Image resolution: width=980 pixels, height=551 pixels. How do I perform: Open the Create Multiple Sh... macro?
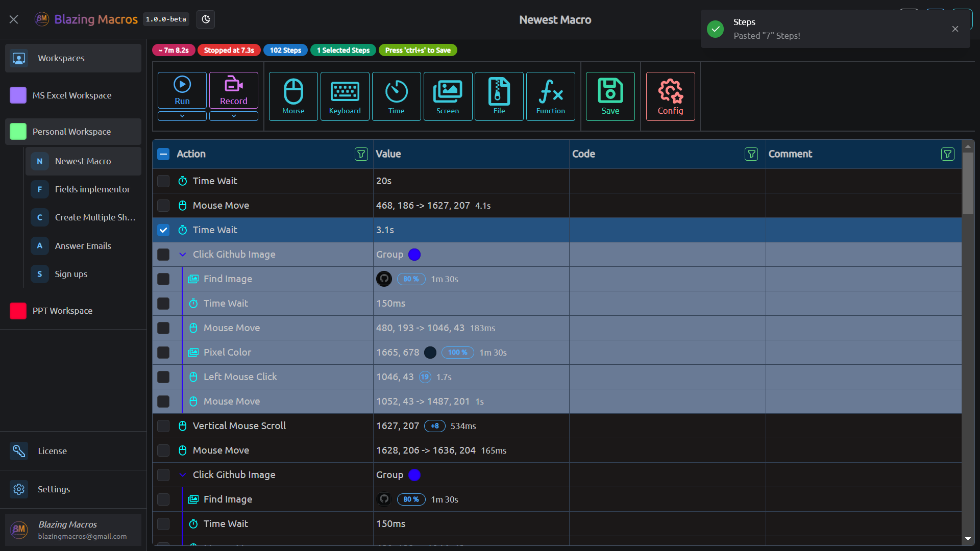[x=84, y=217]
